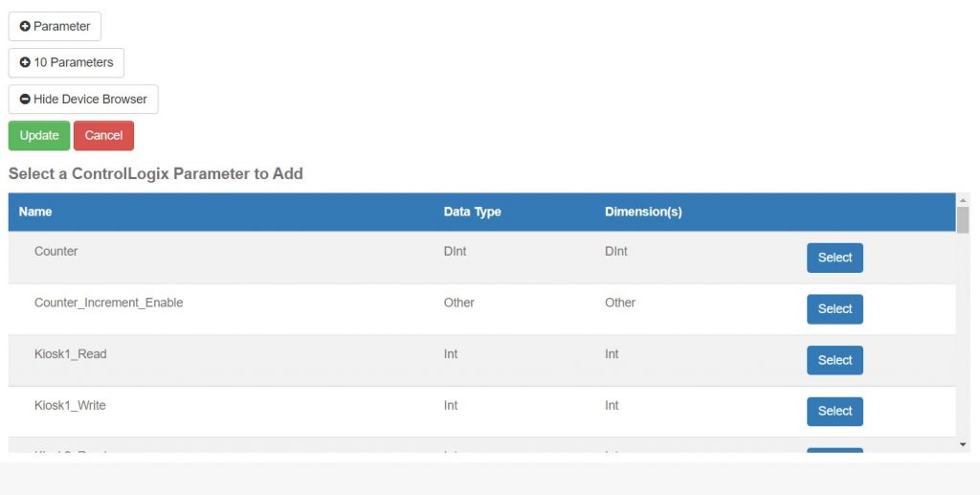
Task: Select the Counter_Increment_Enable parameter
Action: [835, 308]
